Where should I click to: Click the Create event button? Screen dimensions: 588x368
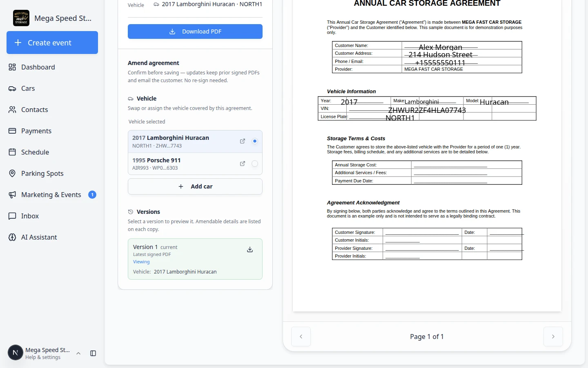point(52,43)
